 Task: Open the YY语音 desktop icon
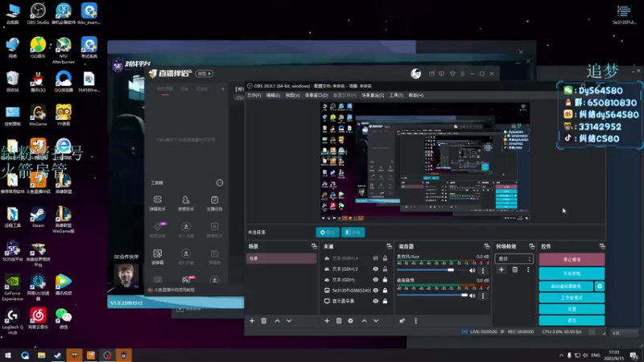64,115
